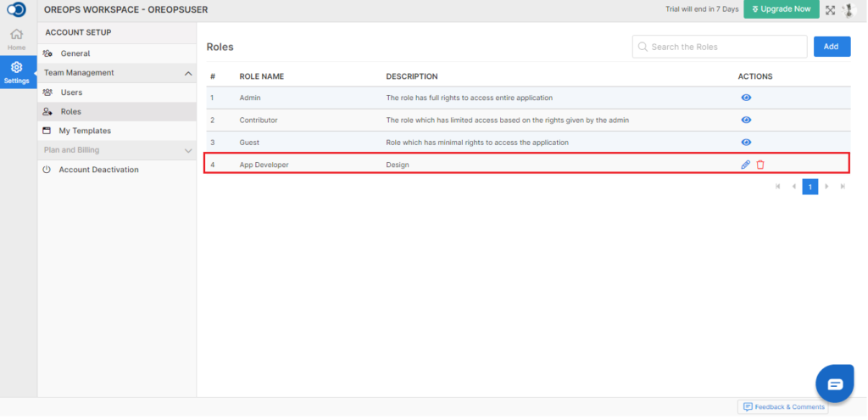Click the pencil edit icon for App Developer

coord(746,165)
